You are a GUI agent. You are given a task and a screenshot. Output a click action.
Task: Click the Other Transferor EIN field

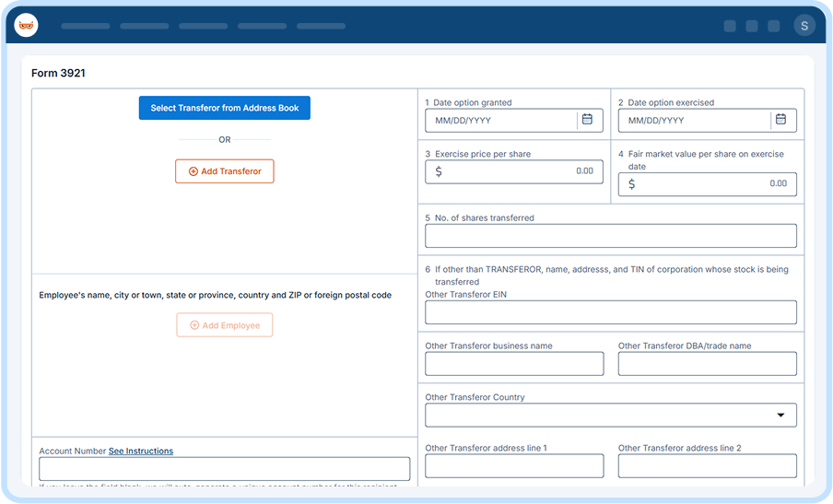tap(611, 312)
